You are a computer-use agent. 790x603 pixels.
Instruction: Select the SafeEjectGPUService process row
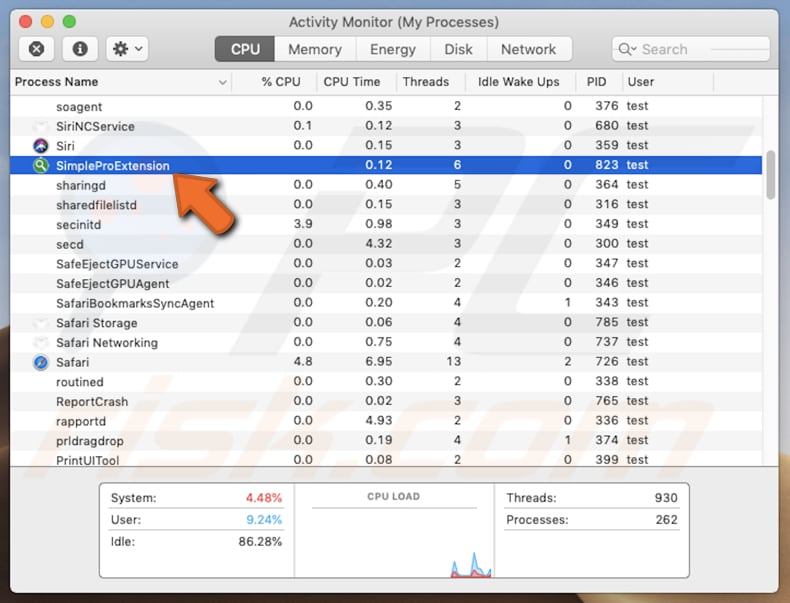386,263
